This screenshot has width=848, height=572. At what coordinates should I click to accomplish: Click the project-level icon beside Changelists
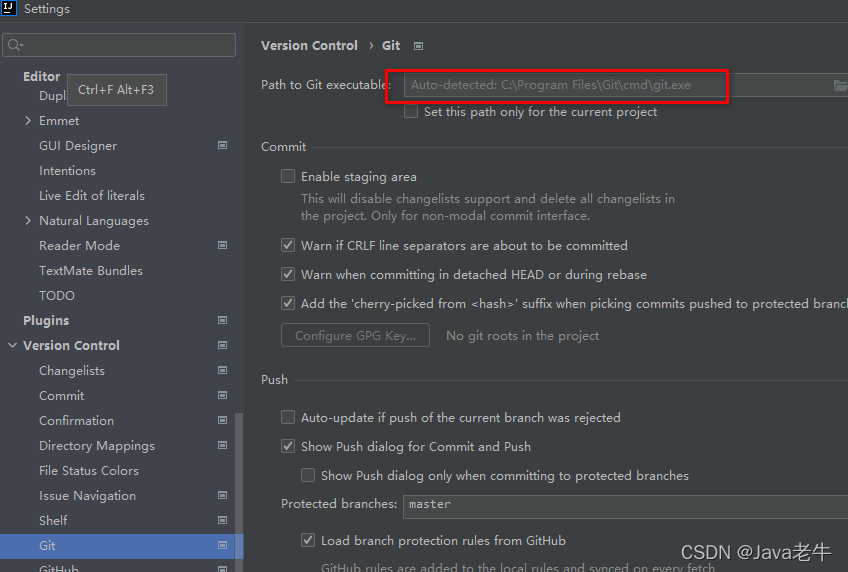(x=222, y=370)
